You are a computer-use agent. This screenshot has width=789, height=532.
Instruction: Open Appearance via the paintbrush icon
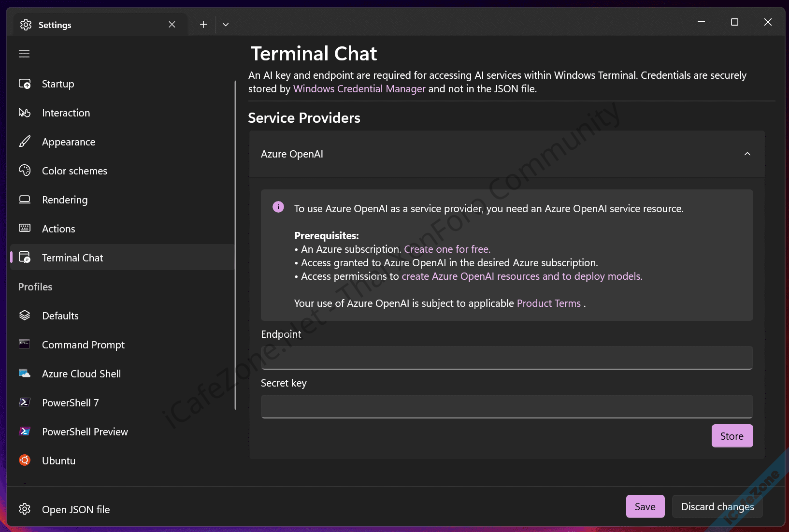[x=25, y=142]
